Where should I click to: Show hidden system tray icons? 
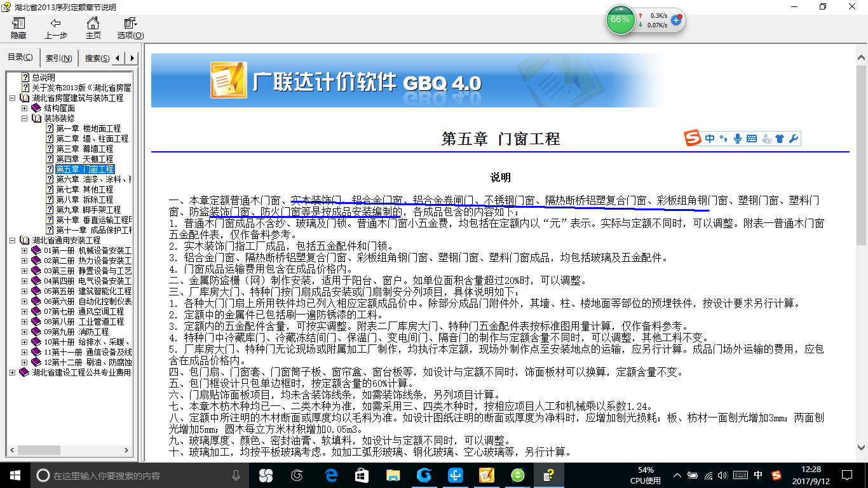tap(677, 475)
